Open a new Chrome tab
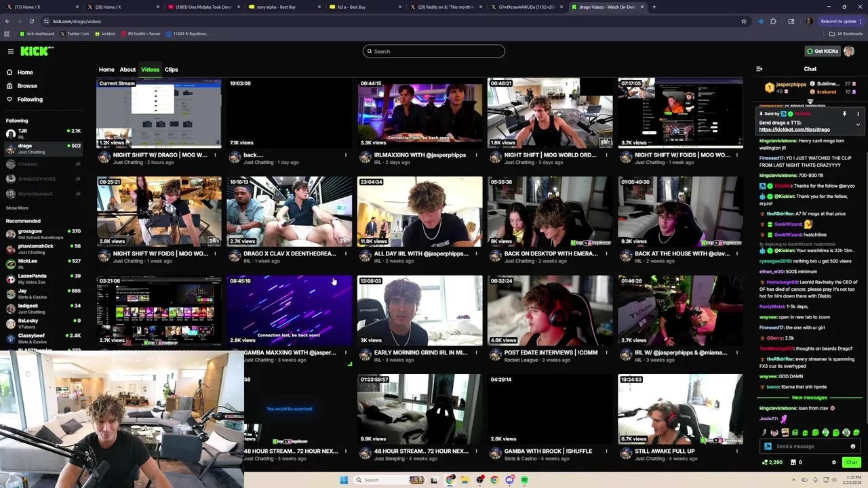 pos(654,7)
